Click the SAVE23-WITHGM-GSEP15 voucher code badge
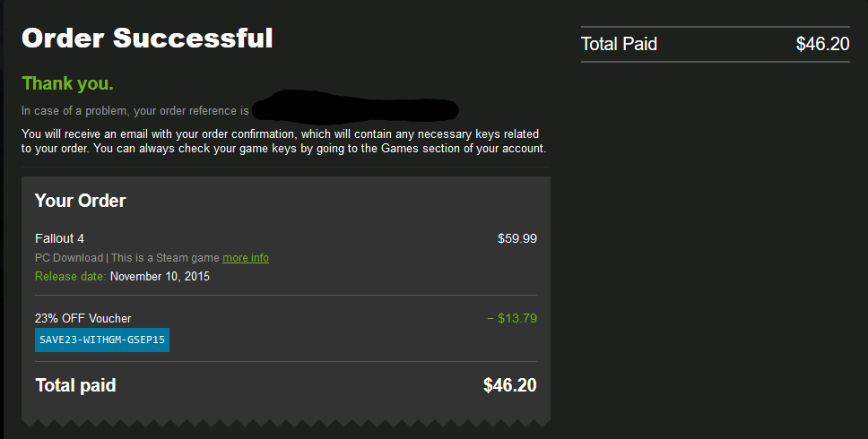868x439 pixels. tap(102, 340)
